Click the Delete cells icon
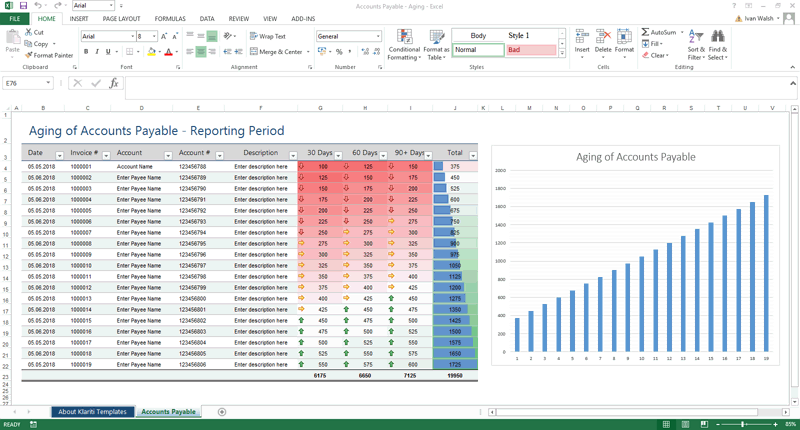This screenshot has width=800, height=430. click(603, 38)
